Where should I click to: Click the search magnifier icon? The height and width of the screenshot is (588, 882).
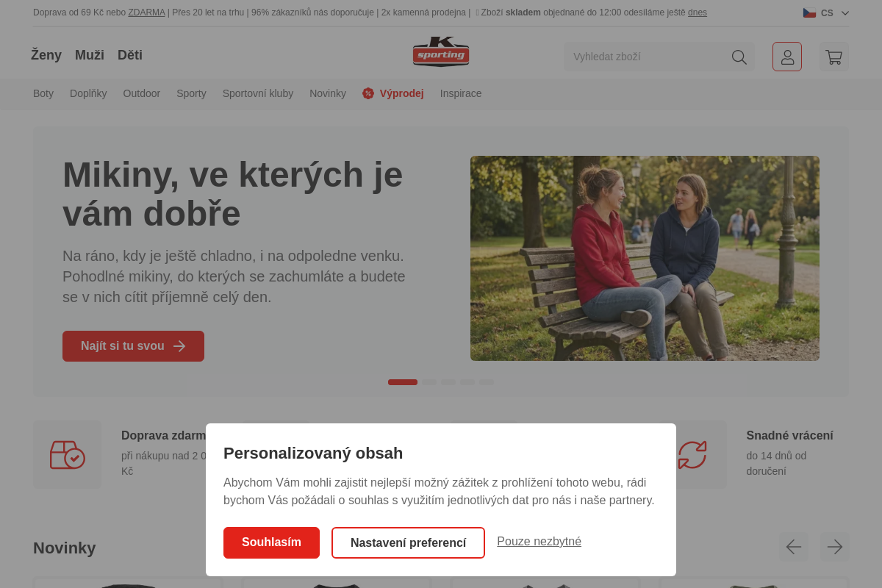click(x=739, y=57)
